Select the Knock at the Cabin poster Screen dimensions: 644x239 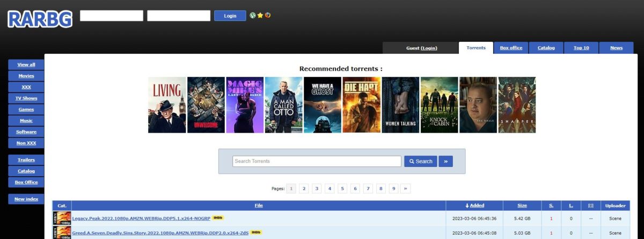pos(439,105)
